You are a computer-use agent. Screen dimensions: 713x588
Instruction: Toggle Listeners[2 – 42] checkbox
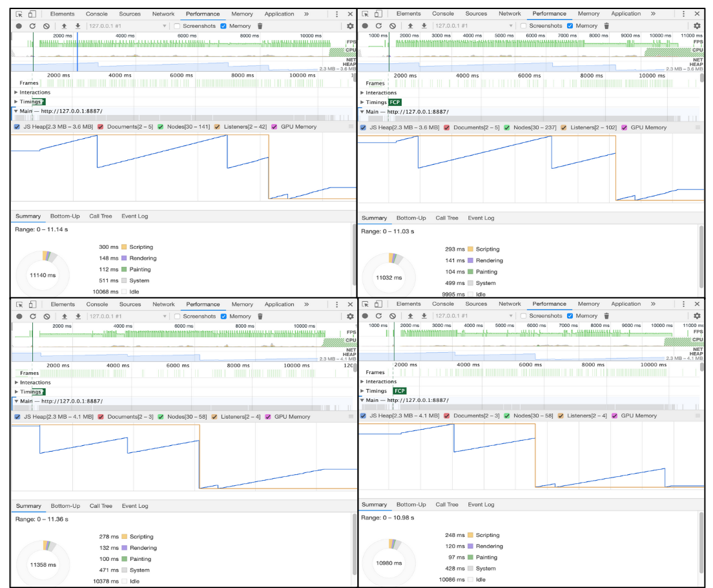coord(217,127)
